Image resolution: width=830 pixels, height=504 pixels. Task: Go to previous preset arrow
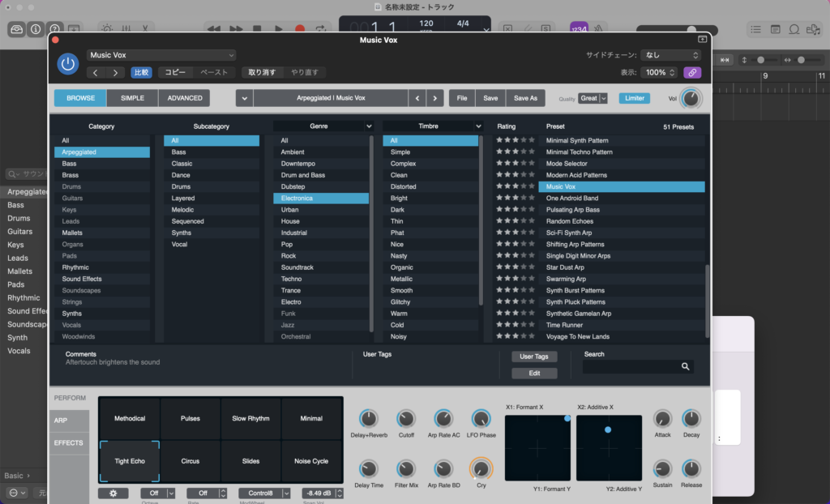pyautogui.click(x=417, y=98)
